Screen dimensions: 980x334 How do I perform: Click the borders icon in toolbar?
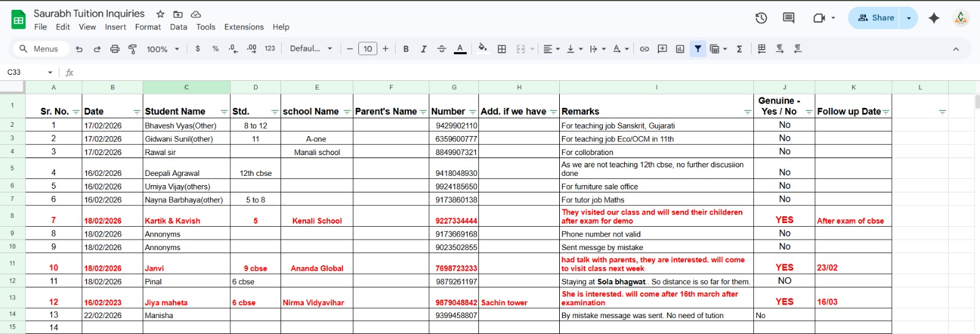tap(502, 49)
